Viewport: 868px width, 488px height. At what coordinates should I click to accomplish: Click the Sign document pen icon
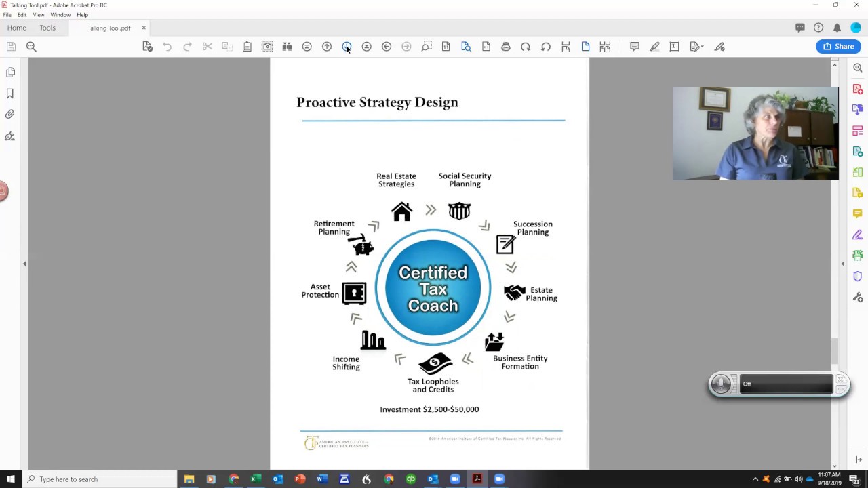tap(719, 47)
